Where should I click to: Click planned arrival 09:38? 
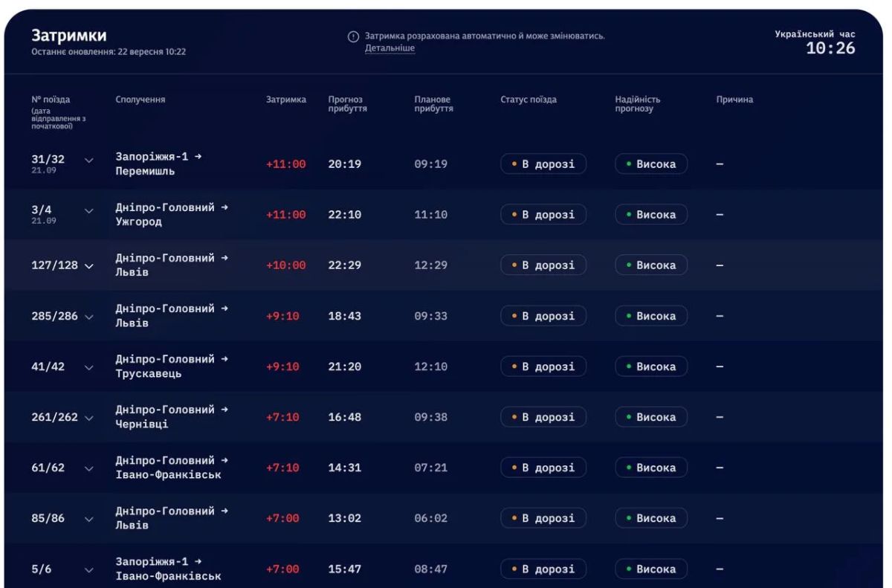point(431,417)
